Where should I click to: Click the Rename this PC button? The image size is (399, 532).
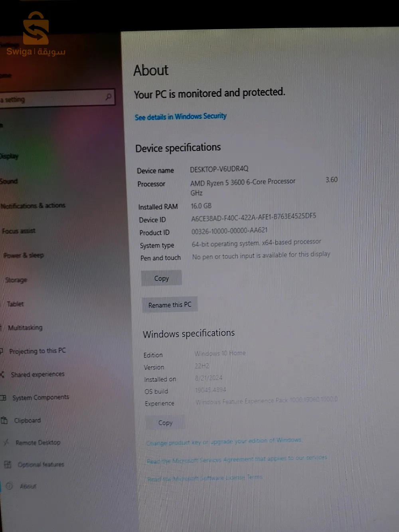coord(170,305)
